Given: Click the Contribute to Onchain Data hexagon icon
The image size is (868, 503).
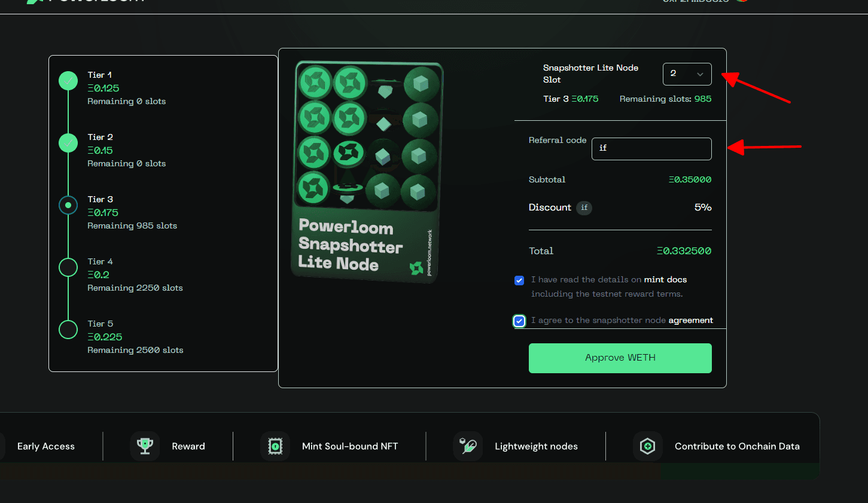Looking at the screenshot, I should (648, 446).
